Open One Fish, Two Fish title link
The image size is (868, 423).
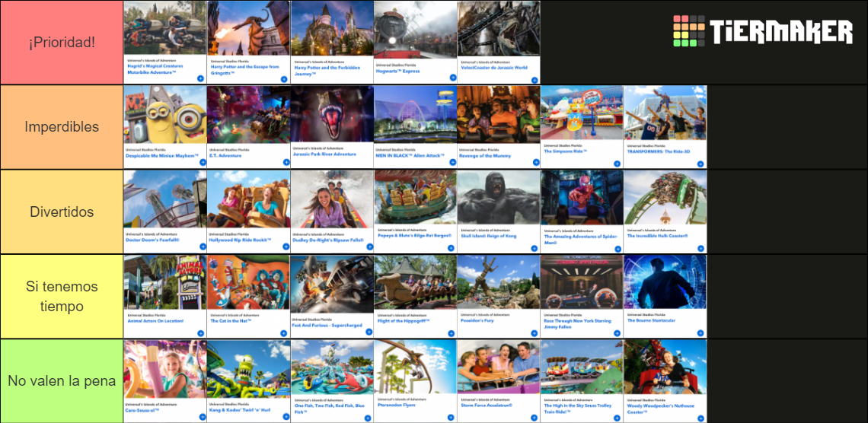[x=330, y=409]
